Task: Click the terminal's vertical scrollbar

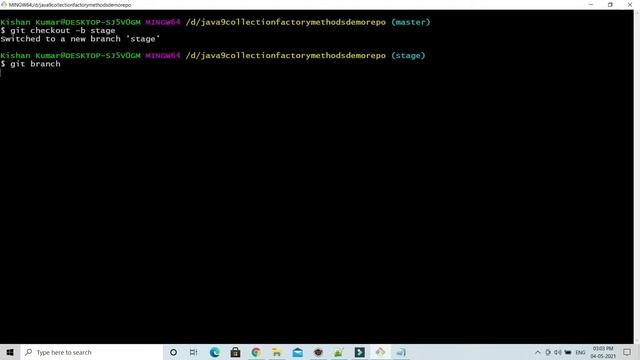Action: tap(637, 177)
